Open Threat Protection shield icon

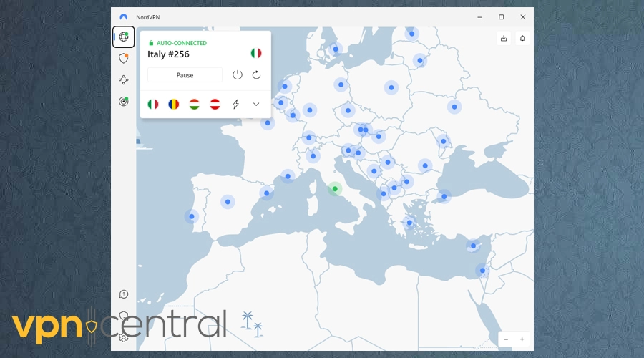[x=124, y=59]
